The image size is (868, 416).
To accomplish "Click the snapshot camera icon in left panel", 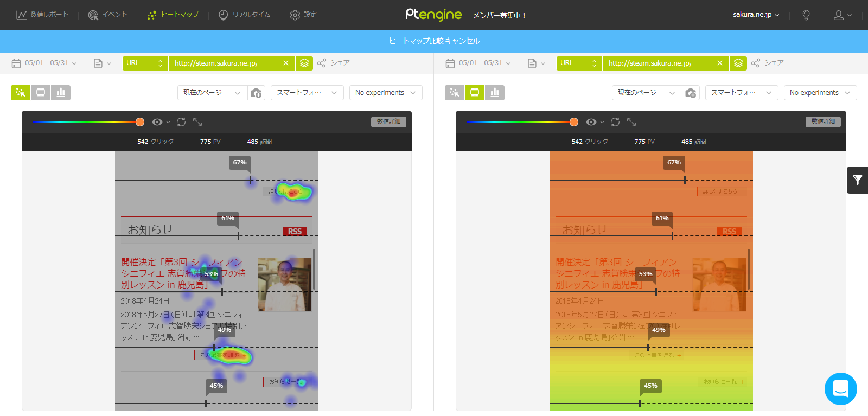I will tap(256, 93).
